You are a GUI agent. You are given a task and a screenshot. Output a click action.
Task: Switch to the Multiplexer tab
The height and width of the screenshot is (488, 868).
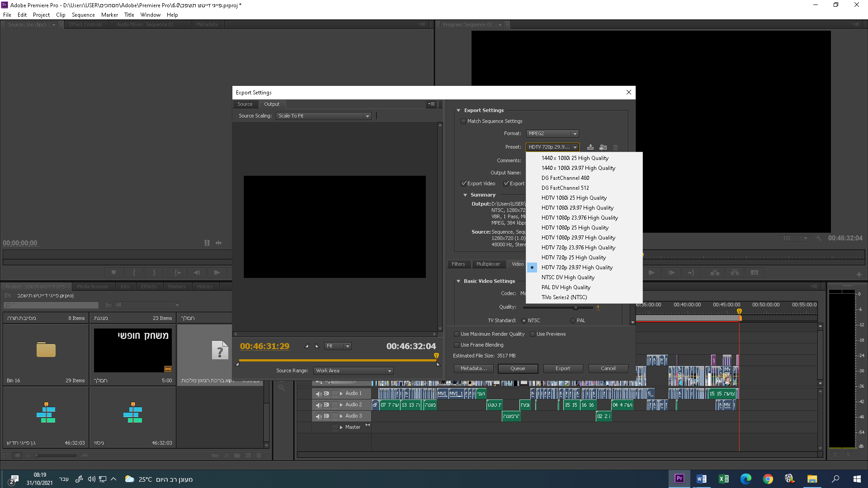click(488, 264)
